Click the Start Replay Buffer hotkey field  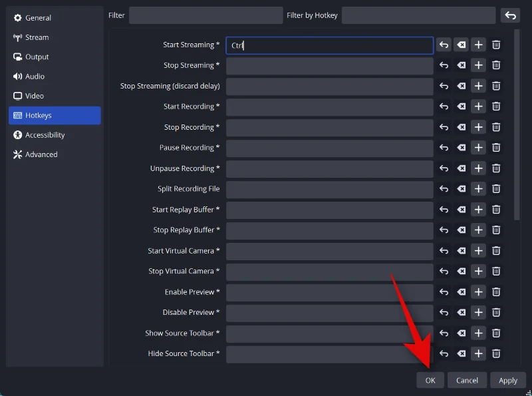(329, 210)
